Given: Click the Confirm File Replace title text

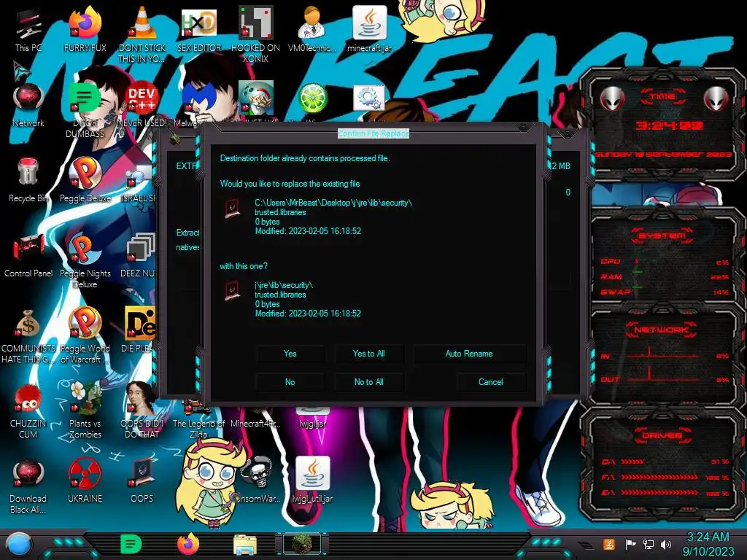Looking at the screenshot, I should [x=373, y=133].
